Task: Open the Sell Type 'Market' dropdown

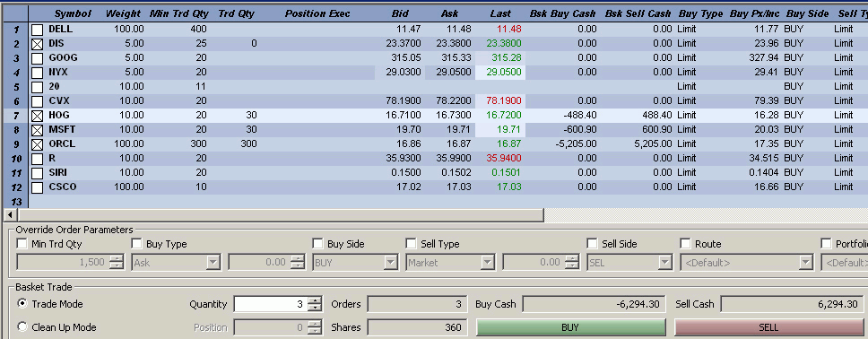Action: point(488,263)
